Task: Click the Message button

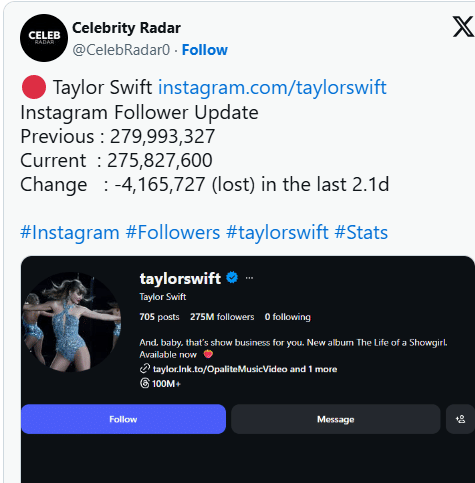Action: [x=336, y=419]
